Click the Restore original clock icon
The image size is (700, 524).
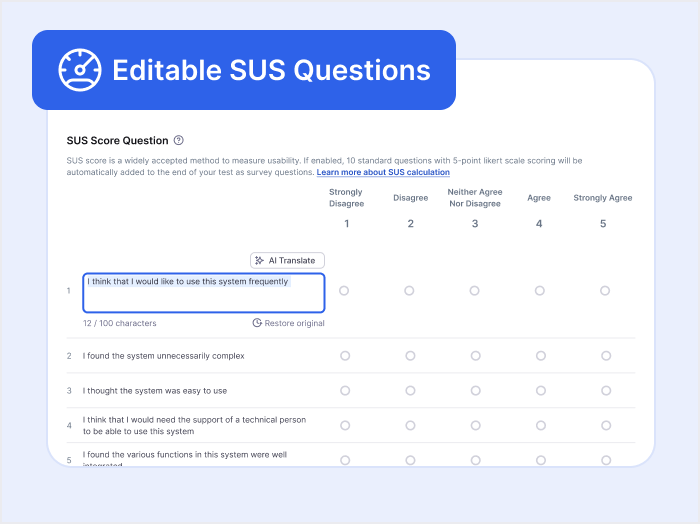click(x=257, y=323)
